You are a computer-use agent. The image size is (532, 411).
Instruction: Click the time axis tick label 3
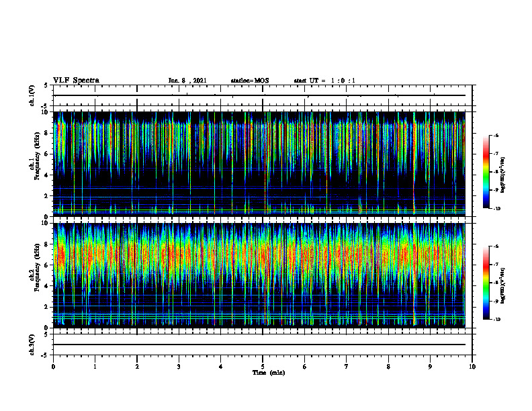tap(179, 367)
